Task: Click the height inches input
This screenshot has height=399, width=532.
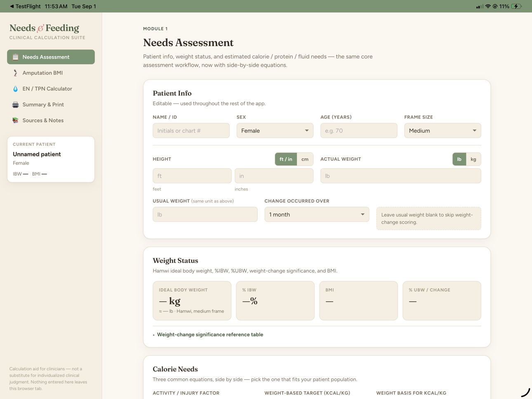Action: pos(274,176)
